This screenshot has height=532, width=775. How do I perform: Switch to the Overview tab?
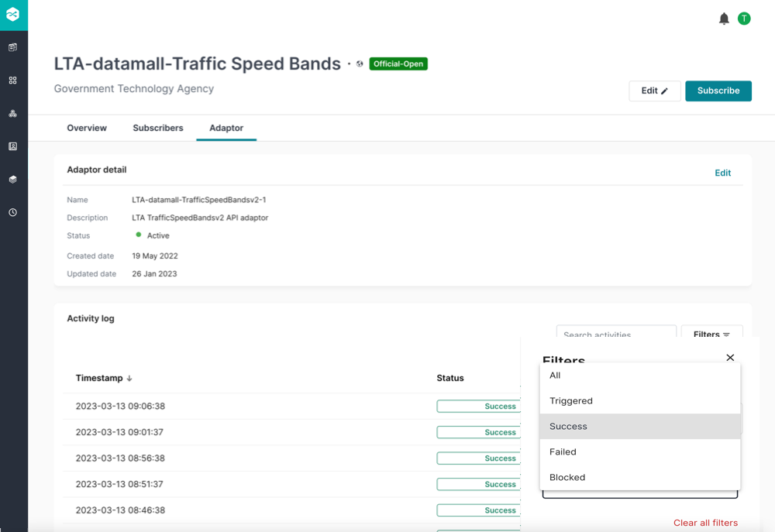click(87, 128)
